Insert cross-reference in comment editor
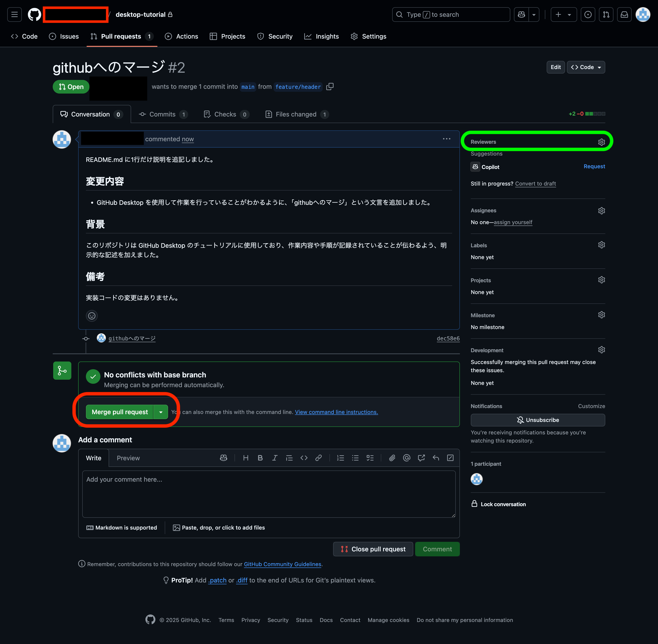 421,458
